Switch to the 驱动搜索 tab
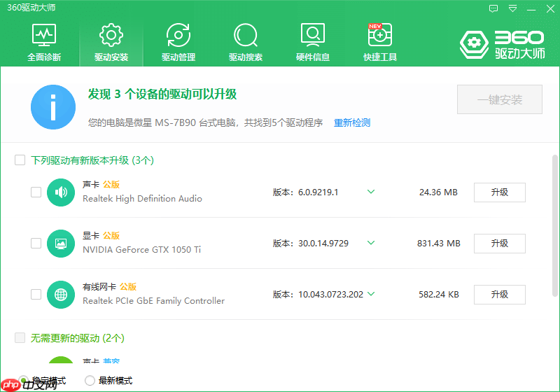The height and width of the screenshot is (392, 560). click(x=246, y=43)
